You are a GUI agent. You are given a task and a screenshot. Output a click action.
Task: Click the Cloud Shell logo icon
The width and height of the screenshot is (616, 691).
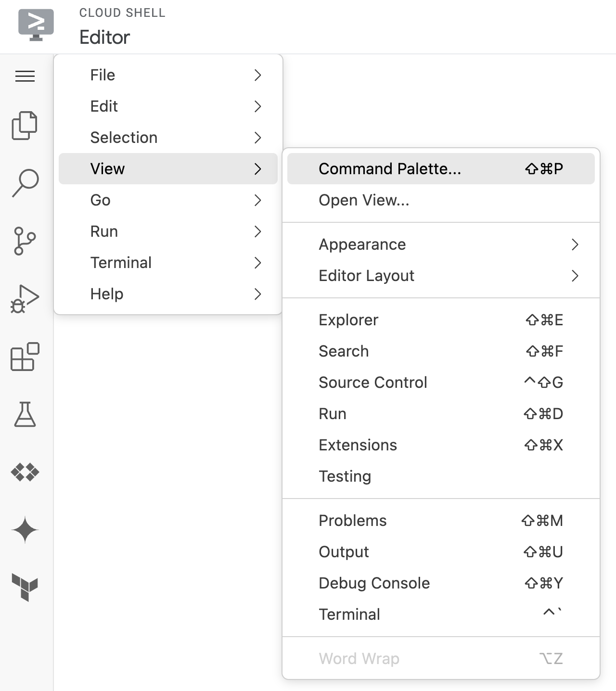[36, 25]
